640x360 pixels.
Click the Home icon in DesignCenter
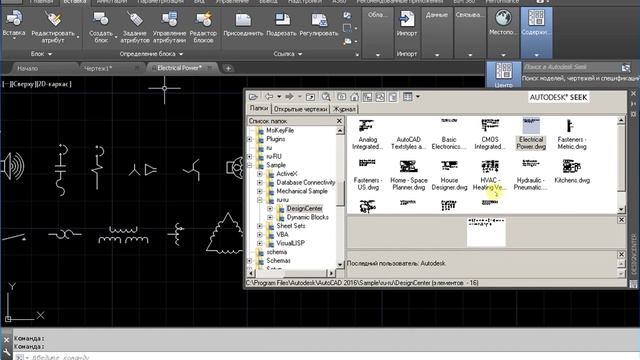pyautogui.click(x=354, y=97)
